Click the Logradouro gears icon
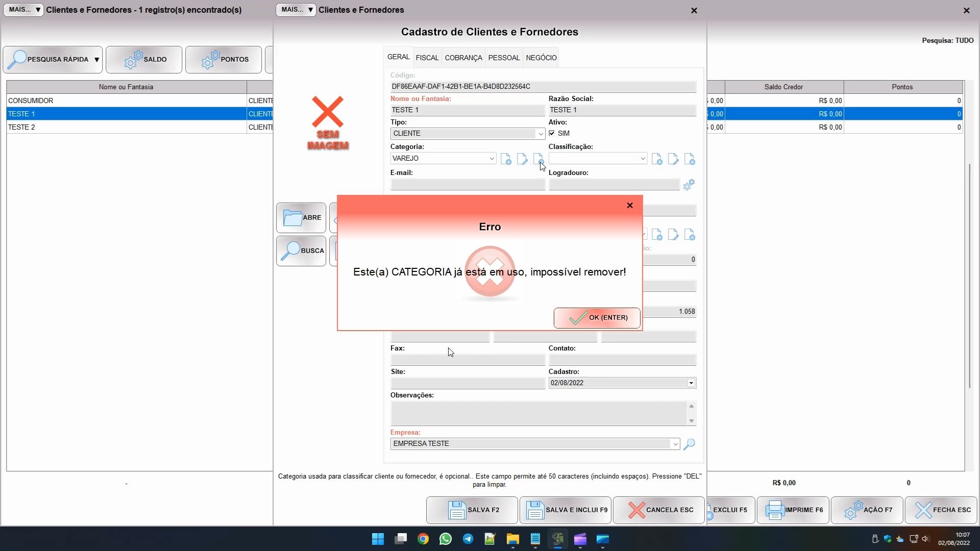This screenshot has width=980, height=551. [689, 185]
